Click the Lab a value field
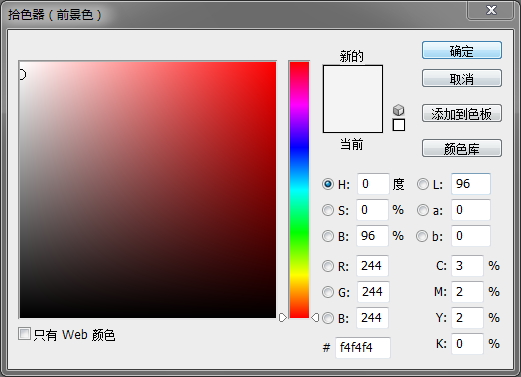Viewport: 521px width, 377px height. 471,210
